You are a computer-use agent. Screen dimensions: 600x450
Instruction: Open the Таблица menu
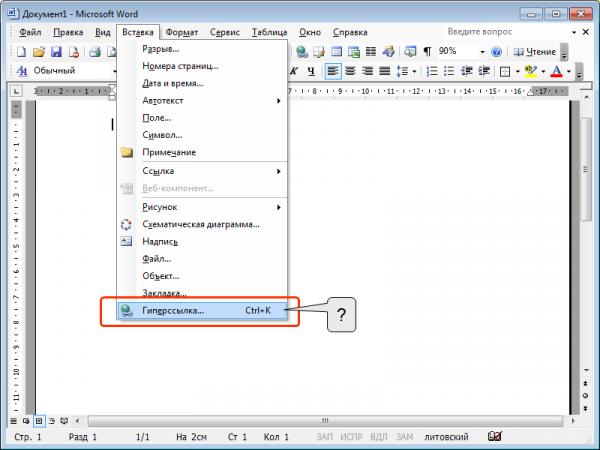269,33
